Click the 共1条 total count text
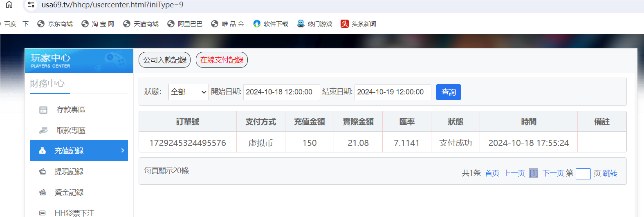Viewport: 644px width, 217px height. pos(471,173)
